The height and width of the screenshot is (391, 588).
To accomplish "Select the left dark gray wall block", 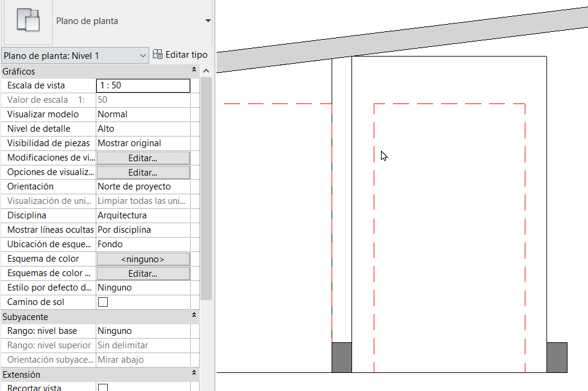I will (342, 357).
